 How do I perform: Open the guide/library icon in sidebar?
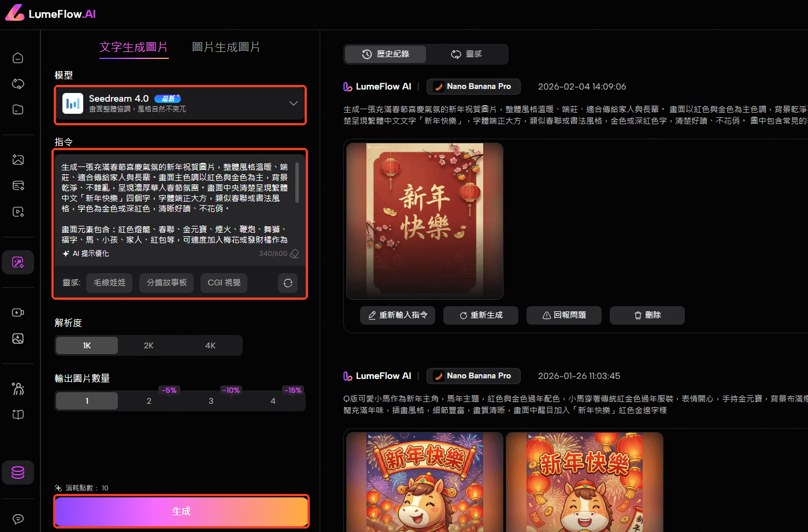click(18, 414)
